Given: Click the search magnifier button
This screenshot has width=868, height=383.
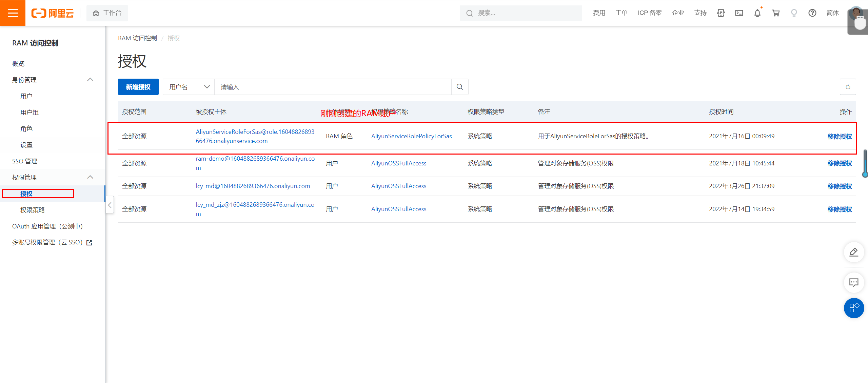Looking at the screenshot, I should point(460,87).
